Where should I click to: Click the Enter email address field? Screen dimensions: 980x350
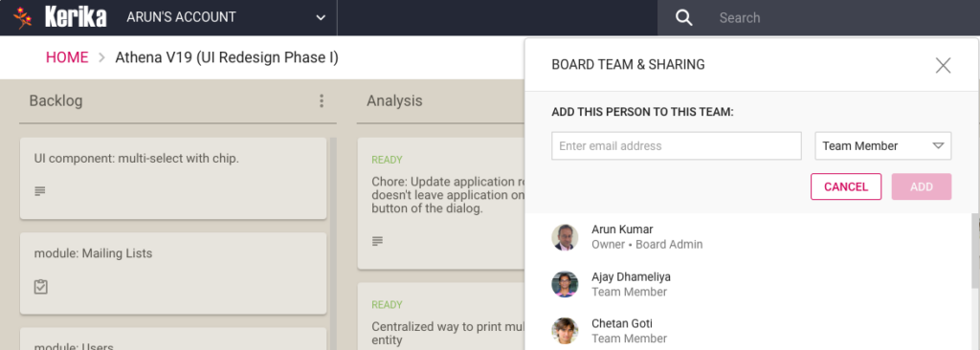point(677,145)
